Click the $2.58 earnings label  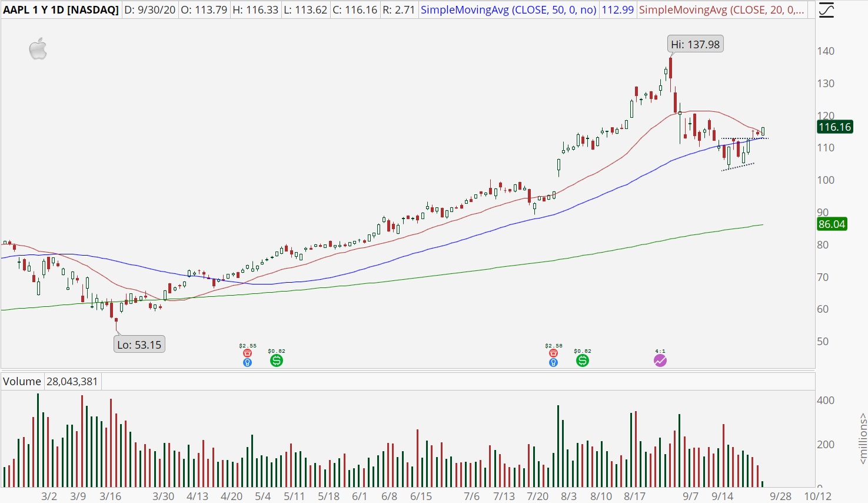[x=554, y=346]
